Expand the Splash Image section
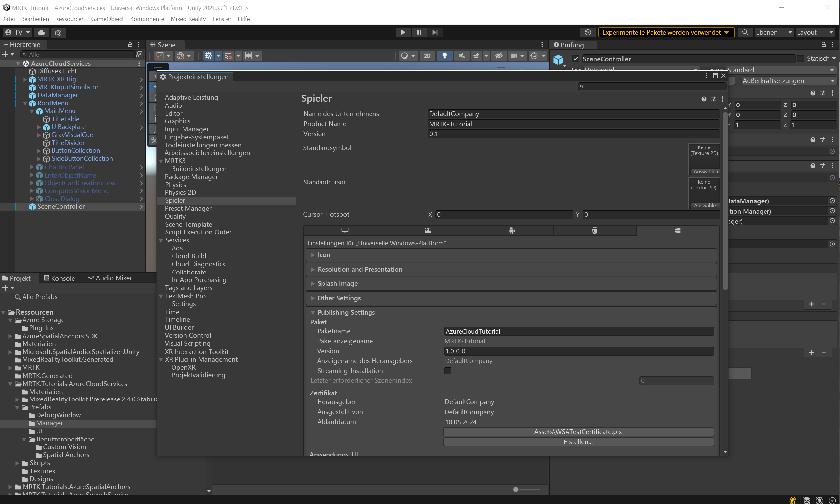The height and width of the screenshot is (504, 840). (337, 284)
